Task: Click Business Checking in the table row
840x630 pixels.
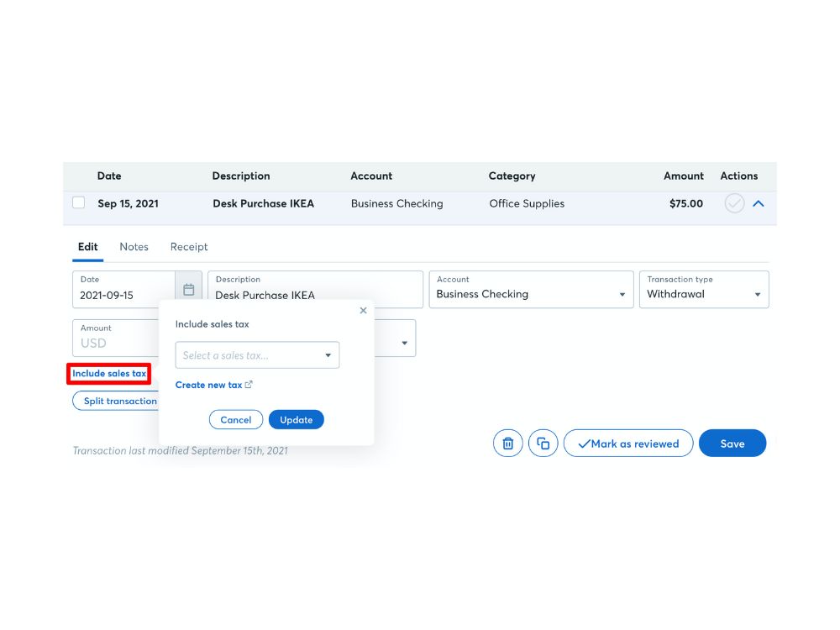Action: (397, 203)
